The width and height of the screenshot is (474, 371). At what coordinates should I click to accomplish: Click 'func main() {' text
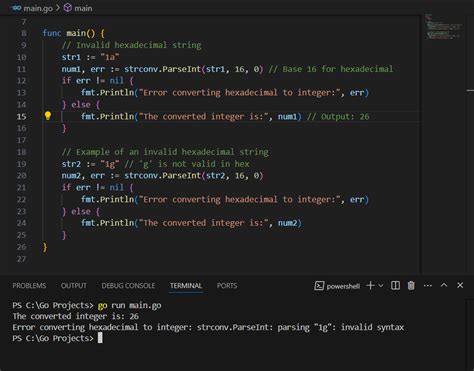point(73,33)
